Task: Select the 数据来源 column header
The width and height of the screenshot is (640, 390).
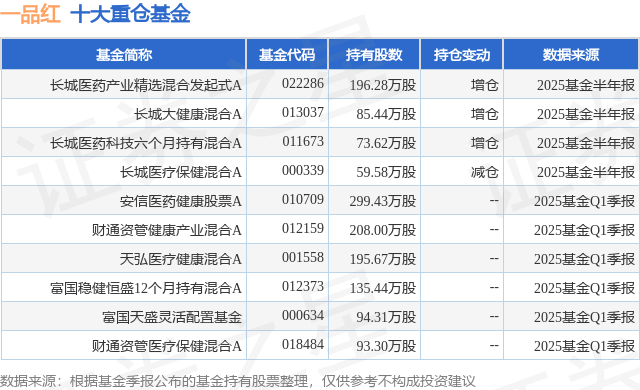Action: pos(571,55)
